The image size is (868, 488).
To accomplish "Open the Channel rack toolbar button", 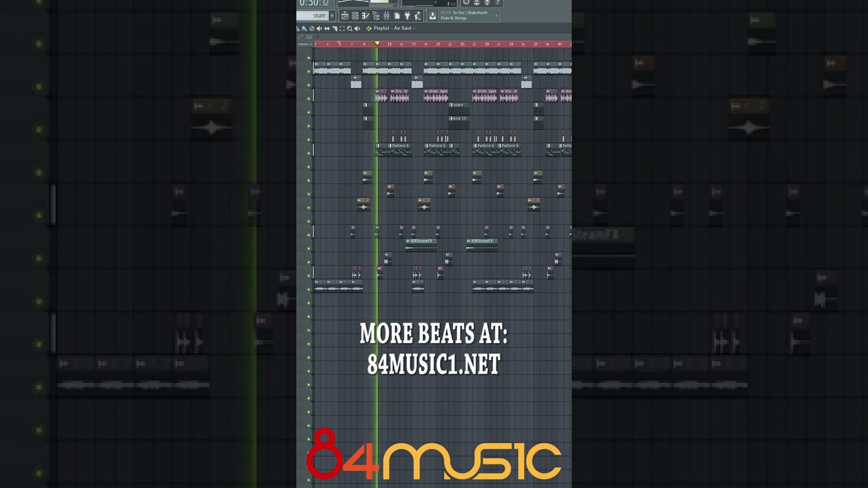I will (355, 16).
